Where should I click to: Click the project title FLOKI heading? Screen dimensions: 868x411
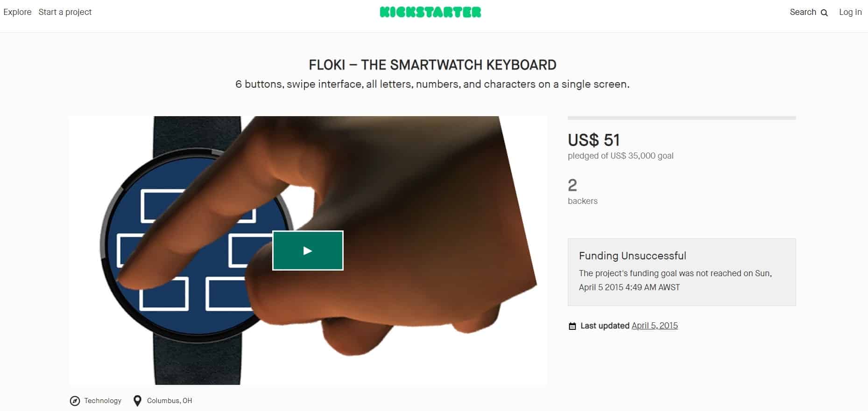pos(432,65)
